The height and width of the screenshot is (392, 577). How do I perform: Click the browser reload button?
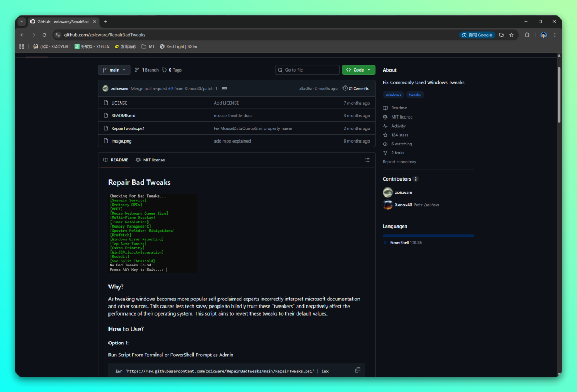click(45, 35)
